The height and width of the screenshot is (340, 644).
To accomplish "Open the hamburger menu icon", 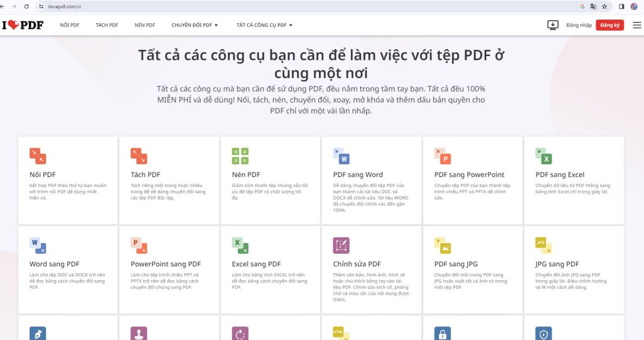I will pos(636,25).
